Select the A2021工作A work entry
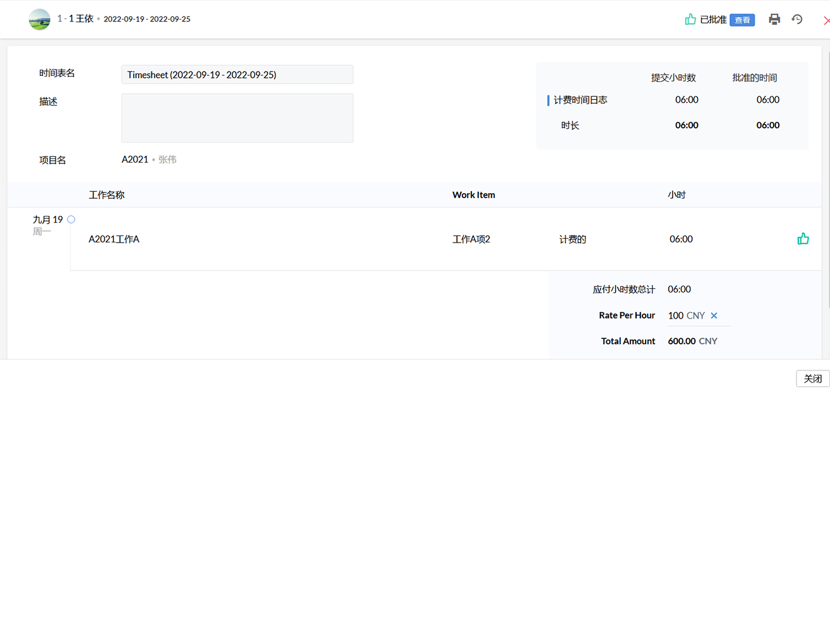The height and width of the screenshot is (644, 830). coord(114,239)
